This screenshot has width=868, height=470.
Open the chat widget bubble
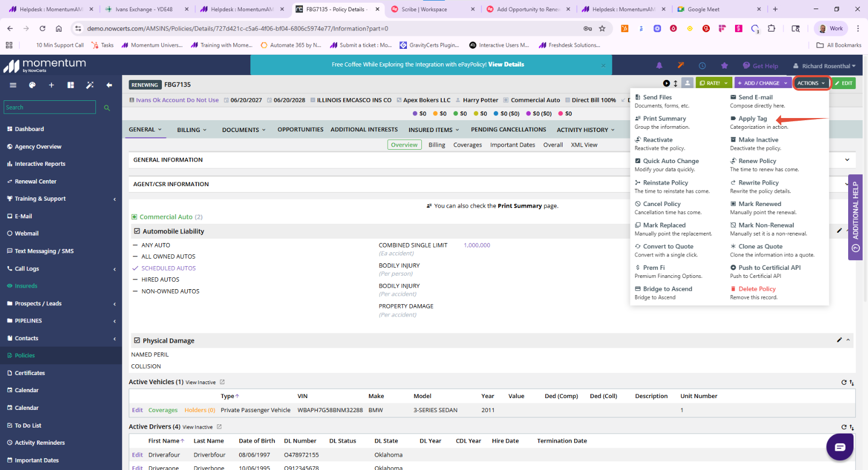[x=840, y=447]
